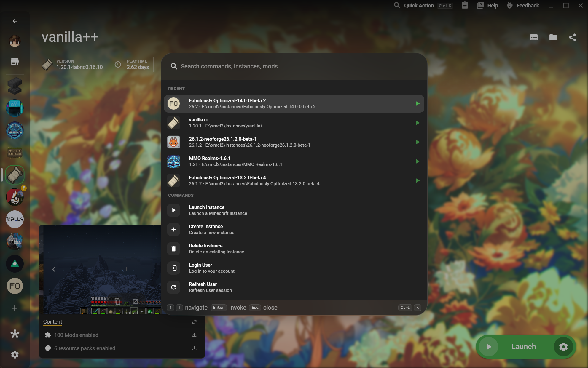Open the instance folder icon
The height and width of the screenshot is (368, 588).
tap(553, 37)
